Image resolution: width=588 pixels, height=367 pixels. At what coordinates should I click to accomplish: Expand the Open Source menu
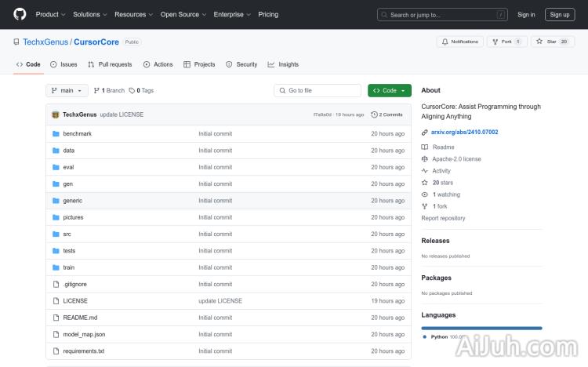click(183, 14)
